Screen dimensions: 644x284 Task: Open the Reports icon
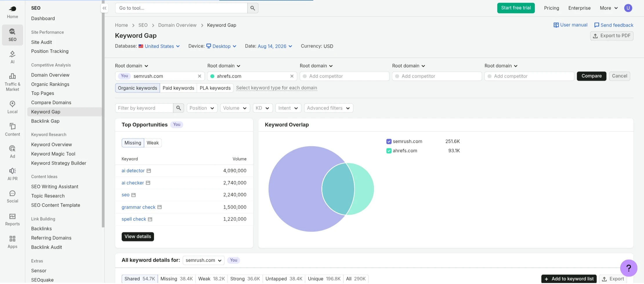tap(12, 219)
